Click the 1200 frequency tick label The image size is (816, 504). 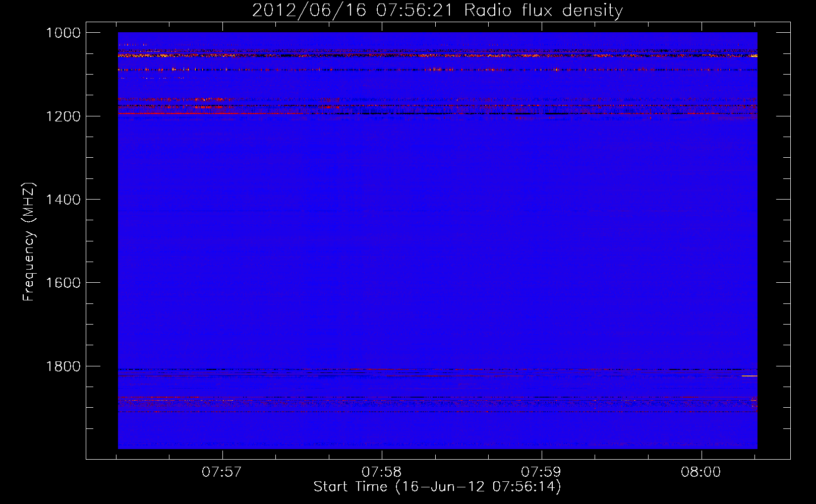pyautogui.click(x=63, y=116)
